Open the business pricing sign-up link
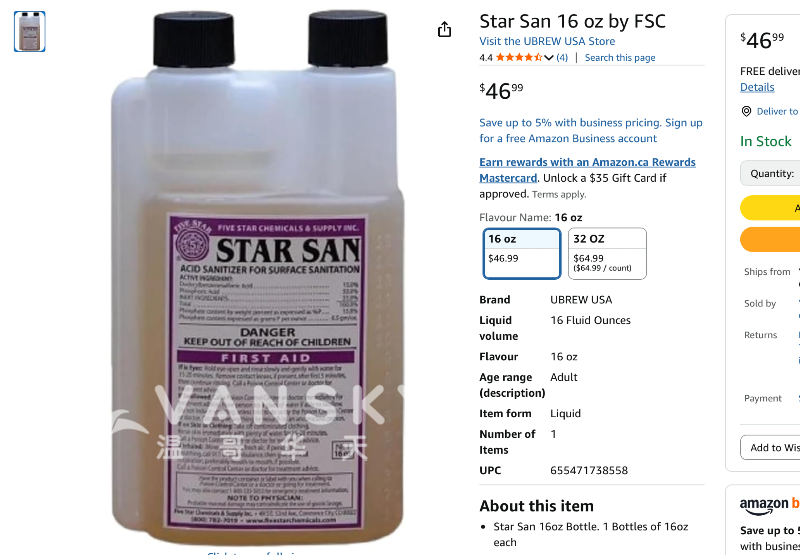This screenshot has height=555, width=800. pyautogui.click(x=591, y=131)
